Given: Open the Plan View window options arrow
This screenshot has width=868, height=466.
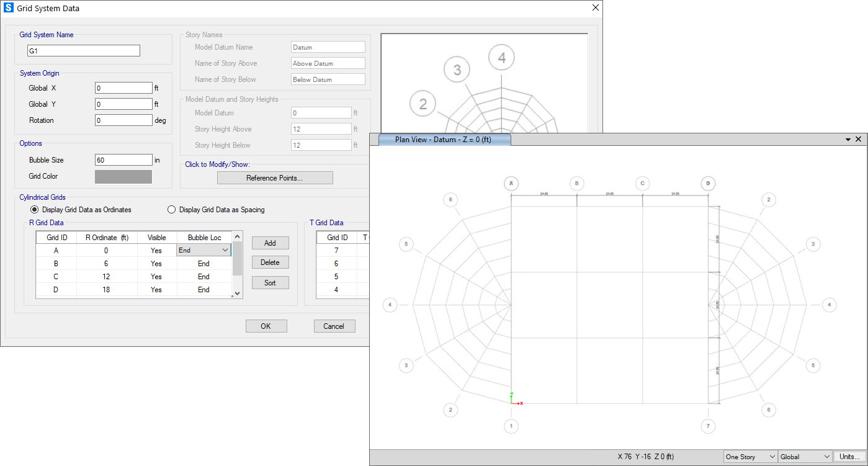Looking at the screenshot, I should pos(848,139).
